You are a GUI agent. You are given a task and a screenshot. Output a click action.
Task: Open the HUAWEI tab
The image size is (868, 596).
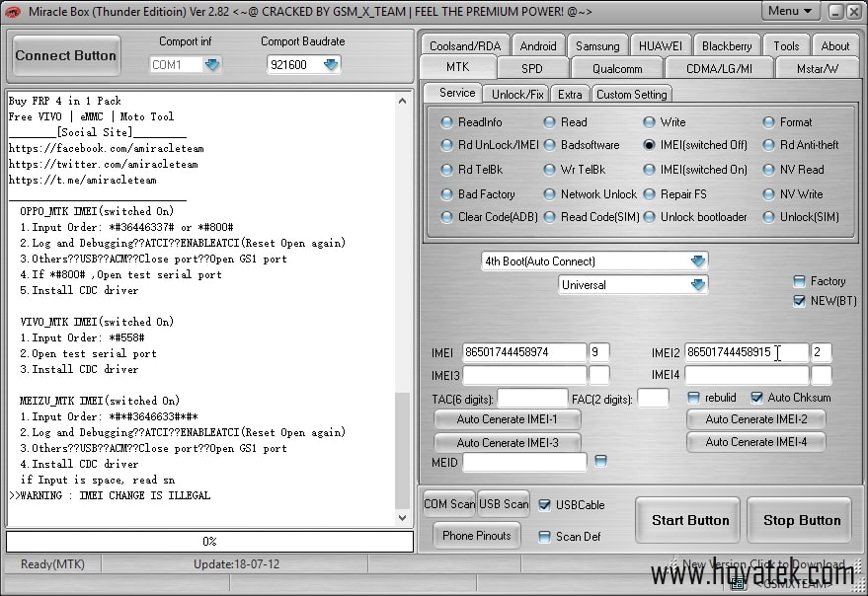point(661,46)
